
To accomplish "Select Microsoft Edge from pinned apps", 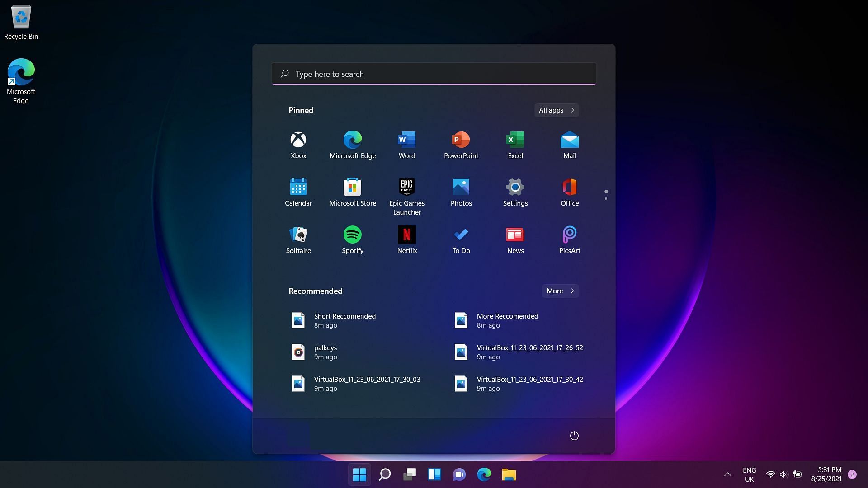I will (352, 145).
